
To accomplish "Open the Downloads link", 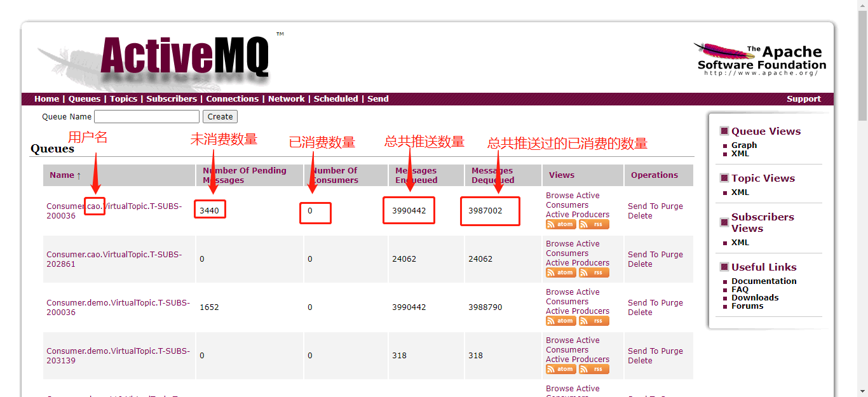I will [x=755, y=298].
